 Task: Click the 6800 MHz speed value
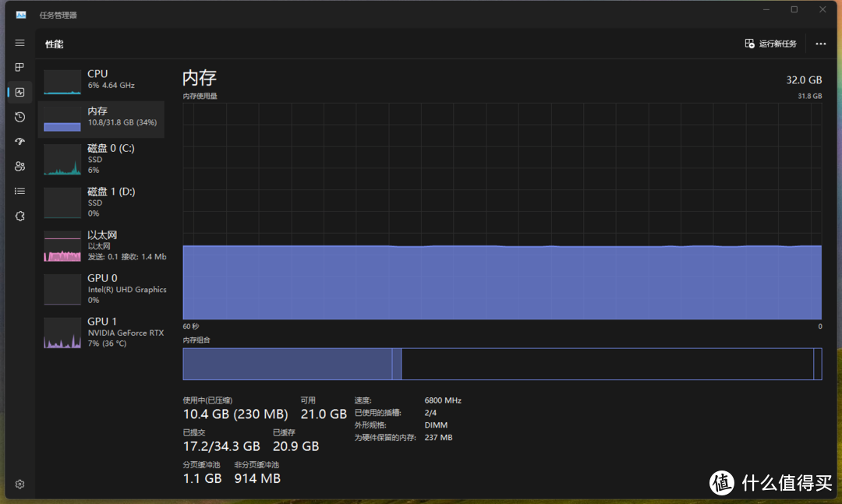[x=443, y=400]
